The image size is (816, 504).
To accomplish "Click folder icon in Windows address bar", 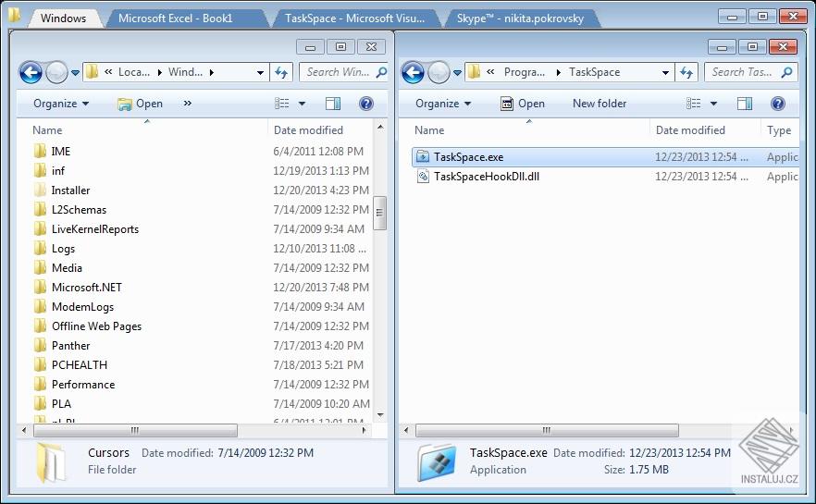I will click(93, 72).
